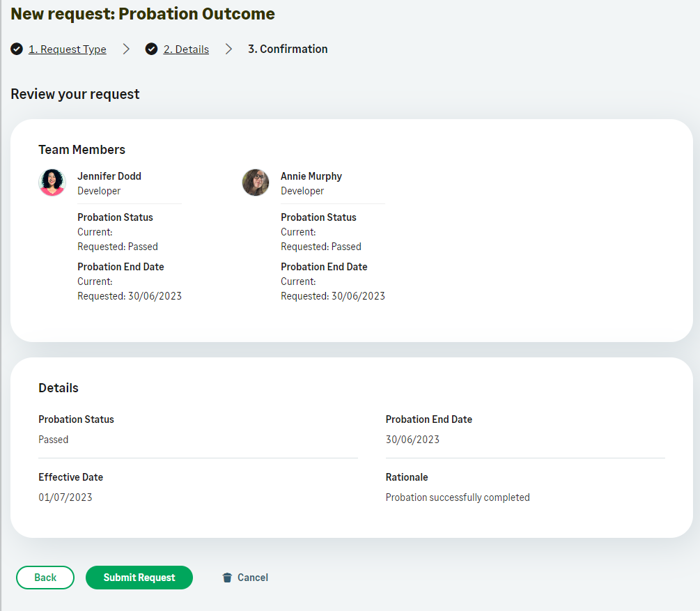
Task: Cancel the request via Cancel text
Action: (253, 578)
